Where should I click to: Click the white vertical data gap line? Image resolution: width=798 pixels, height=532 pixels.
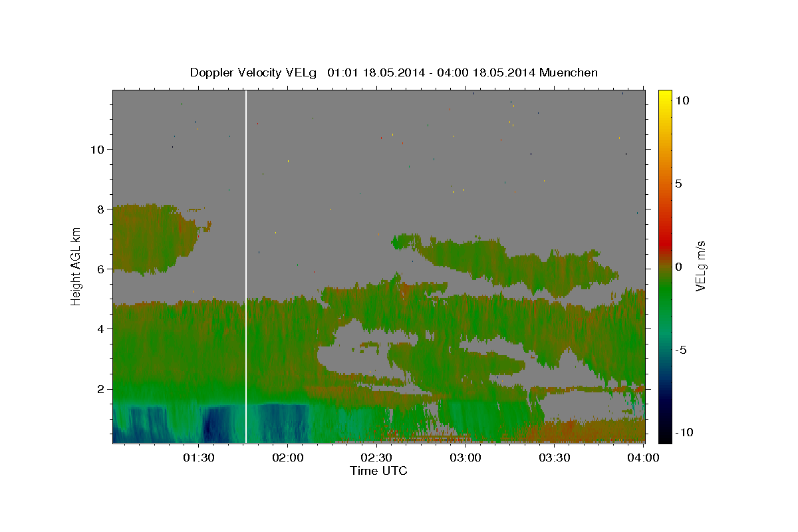(x=246, y=266)
